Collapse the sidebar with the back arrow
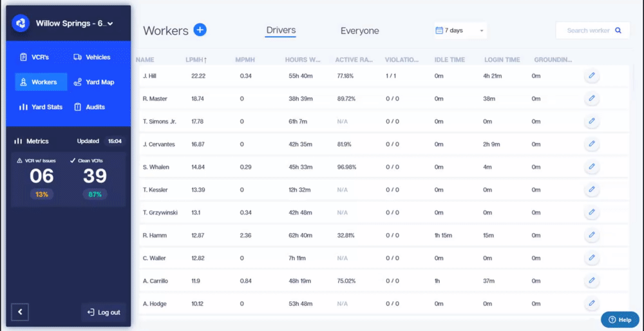The image size is (644, 331). pyautogui.click(x=20, y=312)
